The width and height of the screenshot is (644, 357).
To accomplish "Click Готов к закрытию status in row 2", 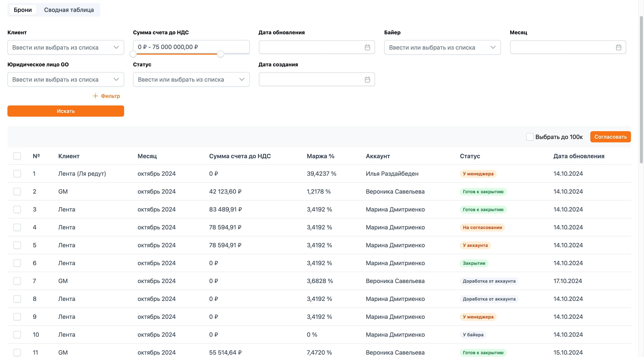I will [x=483, y=192].
